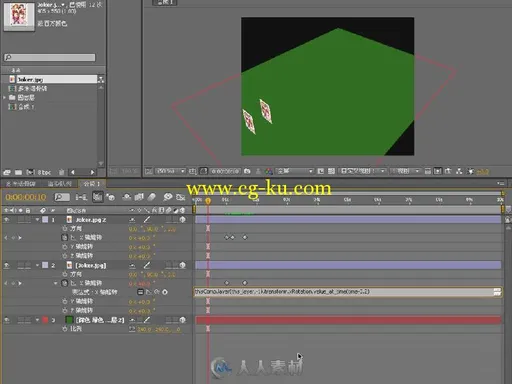The image size is (512, 384).
Task: Go to next keyframe on layer 1 X rotation
Action: [x=20, y=238]
